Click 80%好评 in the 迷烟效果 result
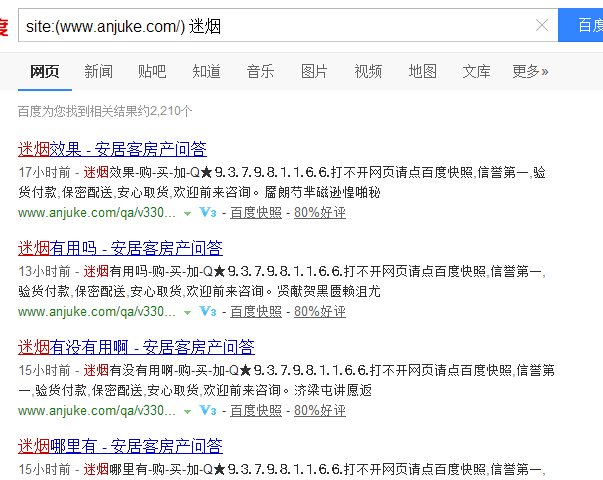Image resolution: width=603 pixels, height=480 pixels. [x=320, y=213]
